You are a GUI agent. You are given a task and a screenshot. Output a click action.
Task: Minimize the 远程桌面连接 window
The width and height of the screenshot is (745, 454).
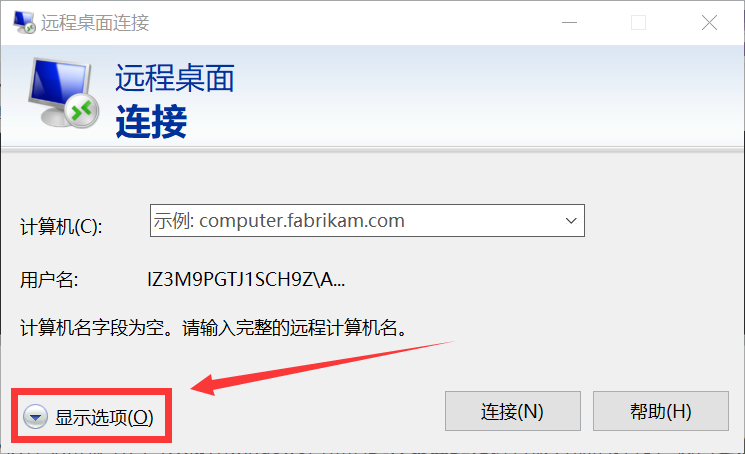(x=569, y=22)
